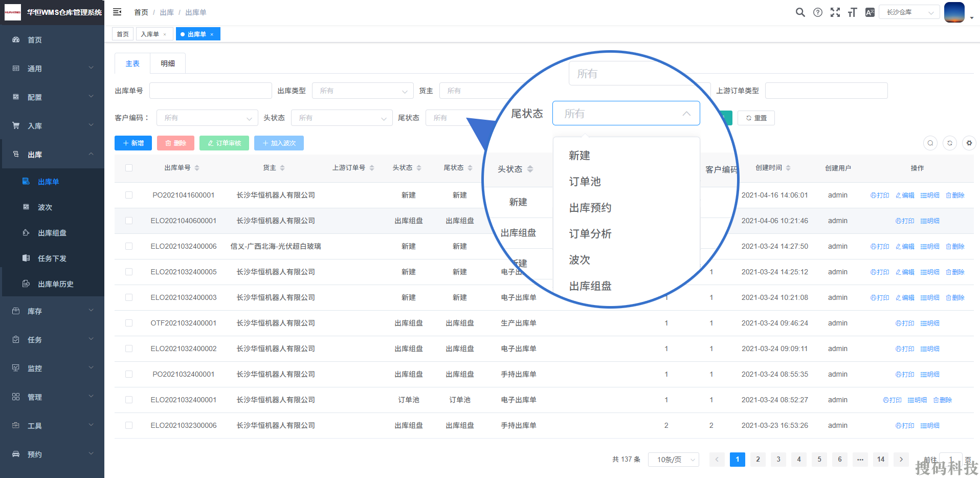
Task: Sort by 货主 column arrows
Action: click(x=282, y=168)
